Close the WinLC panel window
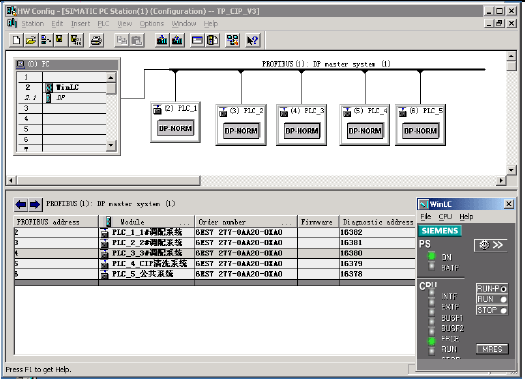 click(509, 204)
